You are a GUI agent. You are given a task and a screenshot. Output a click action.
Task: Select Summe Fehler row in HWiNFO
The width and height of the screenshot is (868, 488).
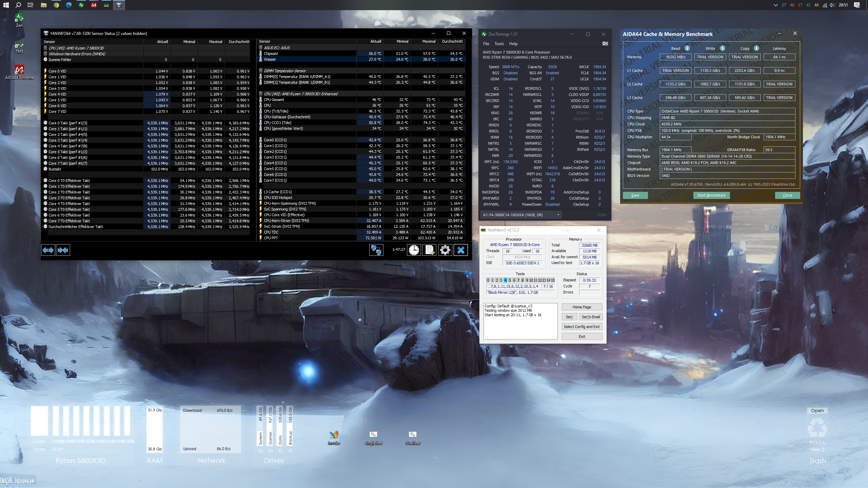coord(146,60)
